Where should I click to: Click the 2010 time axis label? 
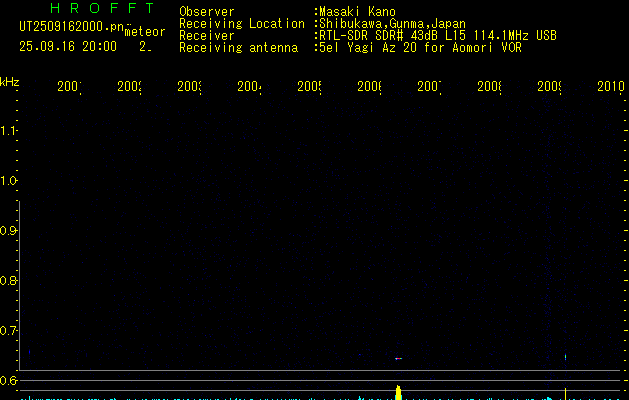[x=611, y=86]
